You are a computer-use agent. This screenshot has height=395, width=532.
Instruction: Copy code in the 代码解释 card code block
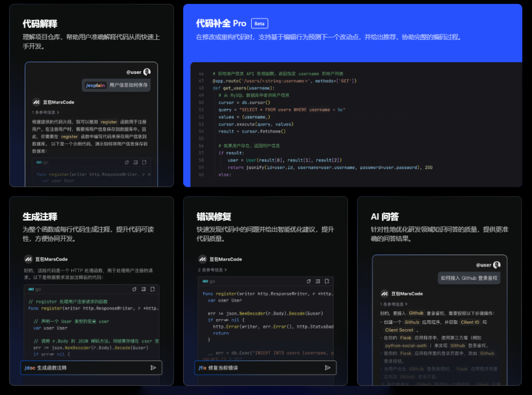pos(127,162)
